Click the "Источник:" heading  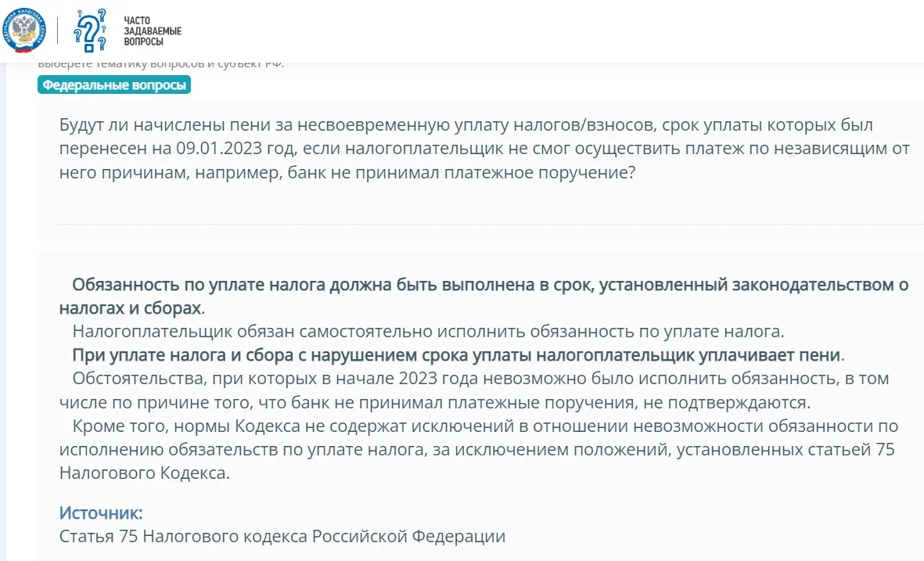pyautogui.click(x=101, y=513)
